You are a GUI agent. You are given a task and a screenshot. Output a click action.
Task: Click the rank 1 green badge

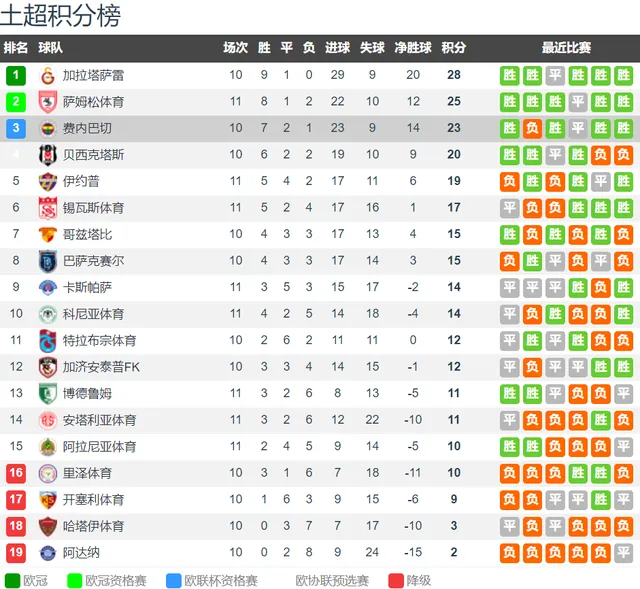(16, 76)
